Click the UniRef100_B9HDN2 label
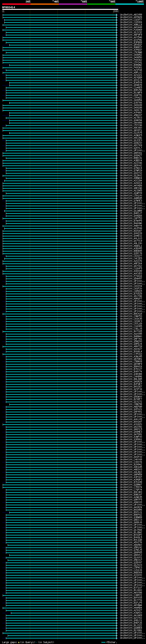Image resolution: width=146 pixels, height=644 pixels. pyautogui.click(x=131, y=65)
